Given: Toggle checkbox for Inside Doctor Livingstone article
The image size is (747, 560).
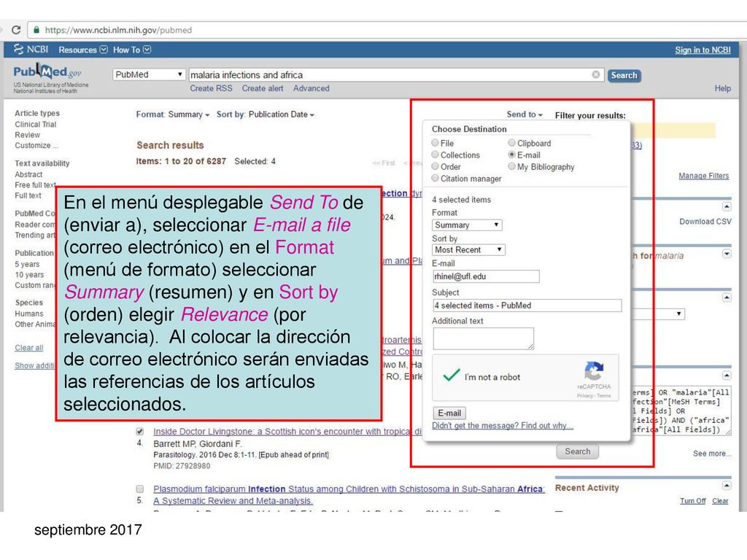Looking at the screenshot, I should point(139,432).
